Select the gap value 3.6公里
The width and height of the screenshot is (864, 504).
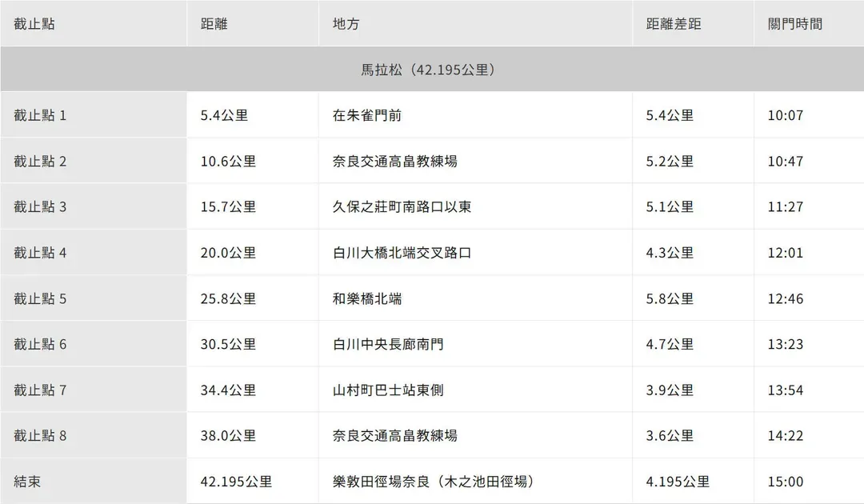pos(670,436)
